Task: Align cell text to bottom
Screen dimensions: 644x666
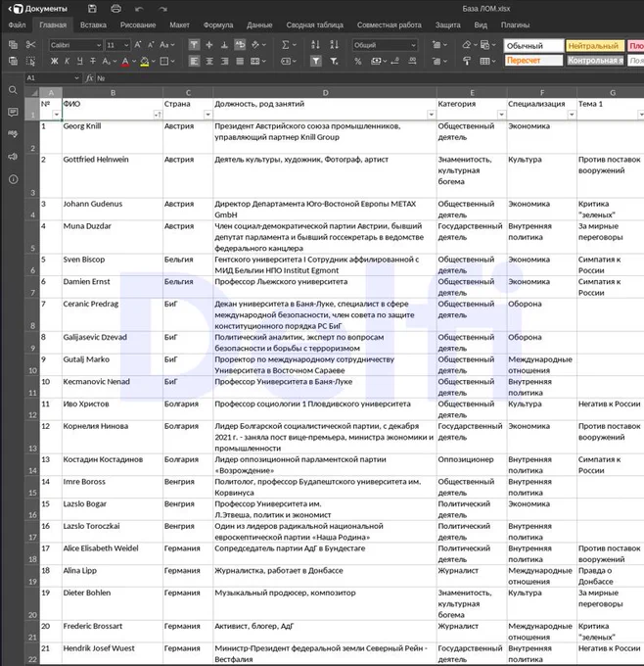Action: pos(224,45)
